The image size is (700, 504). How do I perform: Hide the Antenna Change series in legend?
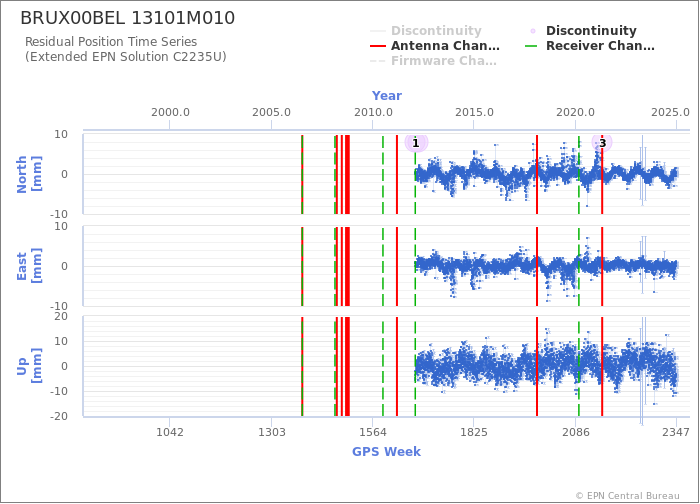tap(435, 46)
